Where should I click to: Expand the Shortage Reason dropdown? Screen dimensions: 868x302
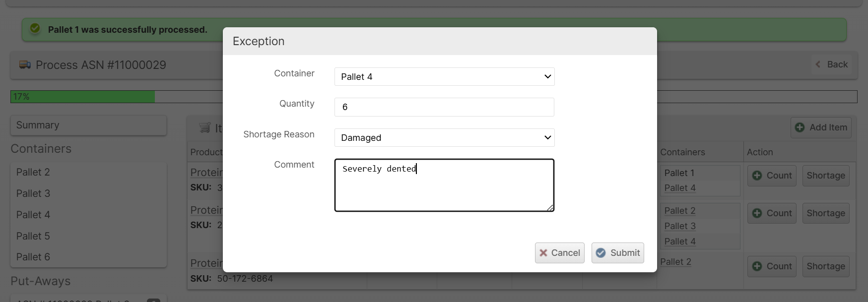click(x=444, y=138)
